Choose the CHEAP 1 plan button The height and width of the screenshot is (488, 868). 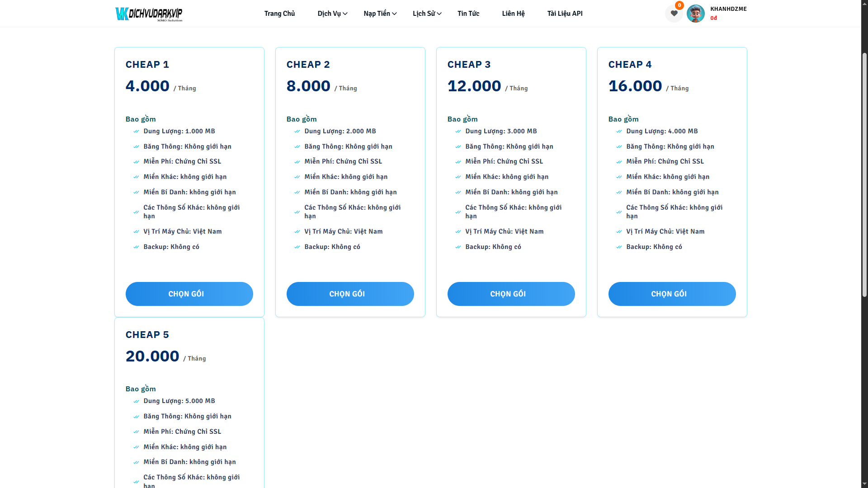coord(189,294)
